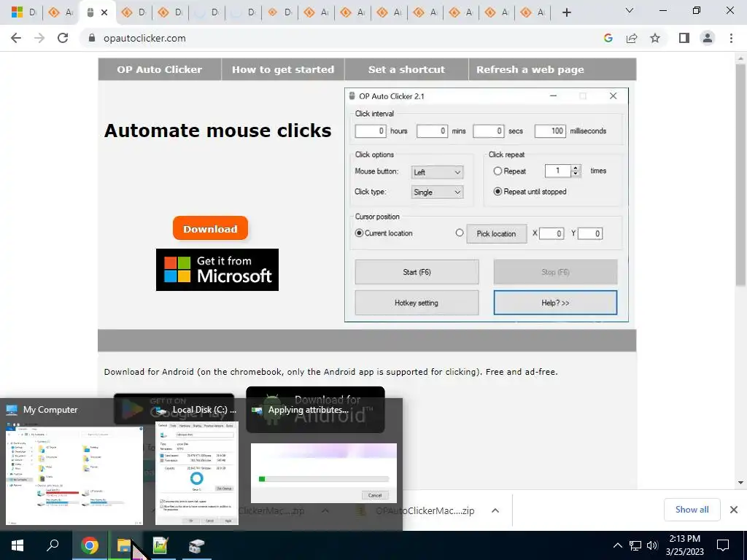The image size is (747, 560).
Task: Click the Stop (F6) button
Action: point(555,272)
